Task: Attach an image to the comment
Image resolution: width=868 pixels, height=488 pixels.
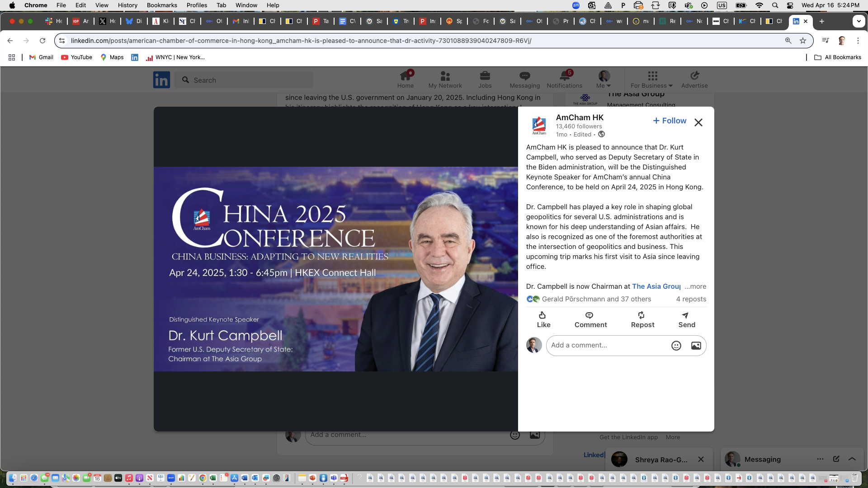Action: [696, 346]
